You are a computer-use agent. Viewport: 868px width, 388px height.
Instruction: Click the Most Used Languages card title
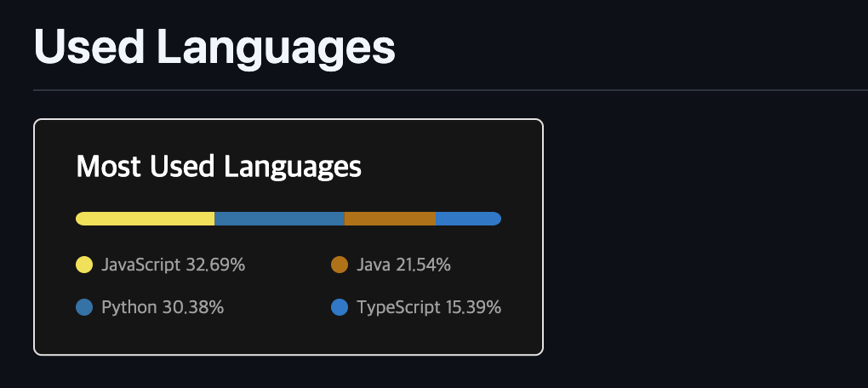coord(219,167)
